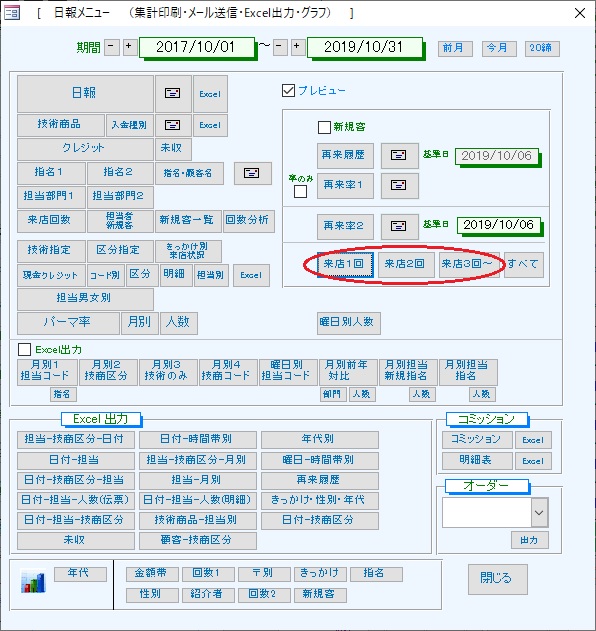596x631 pixels.
Task: Click the mail icon next to 入金種別
Action: point(173,125)
